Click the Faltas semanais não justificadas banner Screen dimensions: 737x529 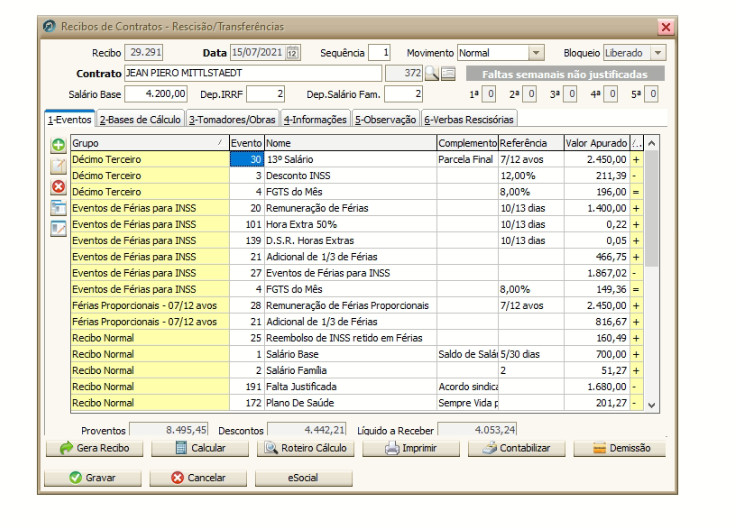click(x=565, y=74)
